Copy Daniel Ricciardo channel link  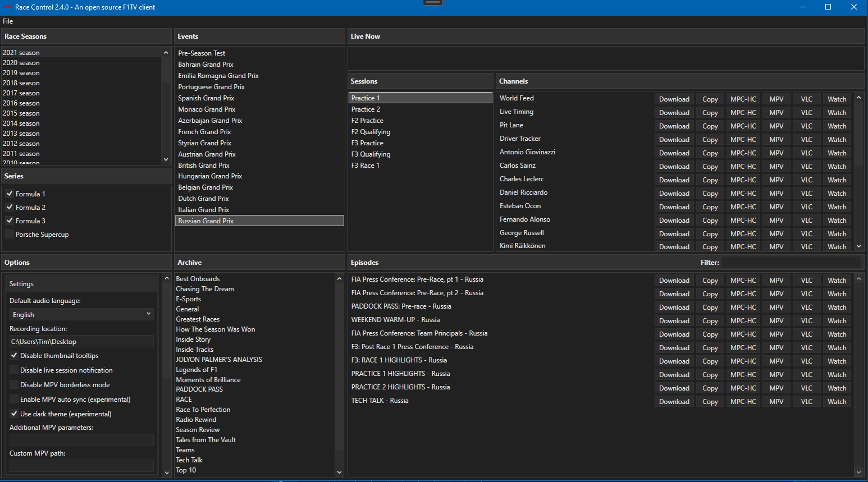tap(710, 193)
